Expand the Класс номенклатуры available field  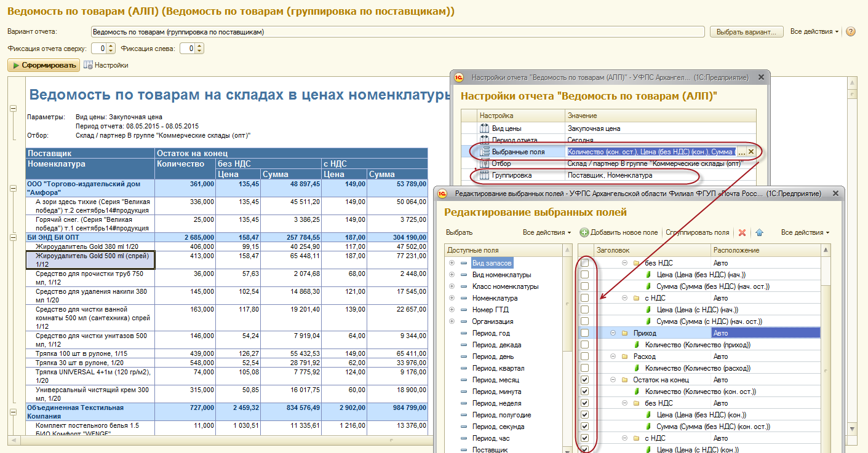point(452,286)
